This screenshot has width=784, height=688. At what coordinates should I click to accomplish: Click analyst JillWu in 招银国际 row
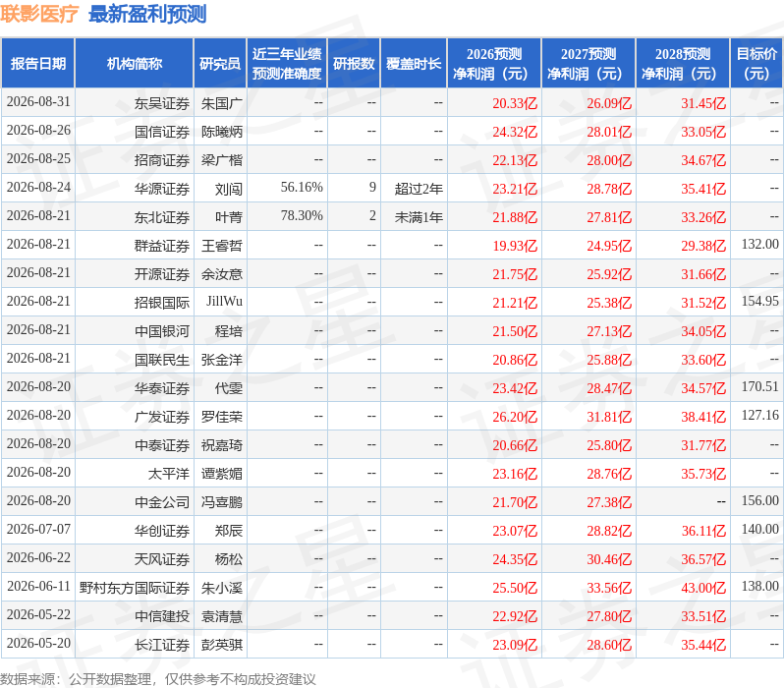pos(225,301)
